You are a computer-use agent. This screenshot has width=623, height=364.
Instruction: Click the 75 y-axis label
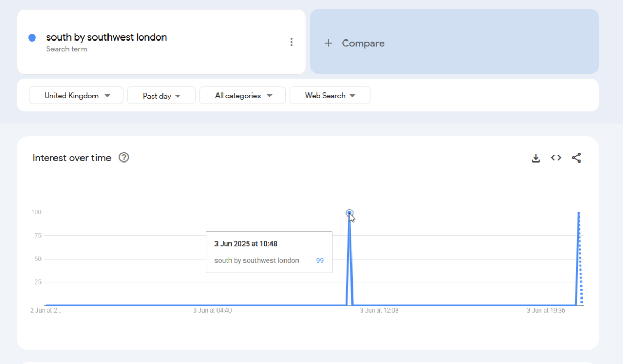click(38, 235)
